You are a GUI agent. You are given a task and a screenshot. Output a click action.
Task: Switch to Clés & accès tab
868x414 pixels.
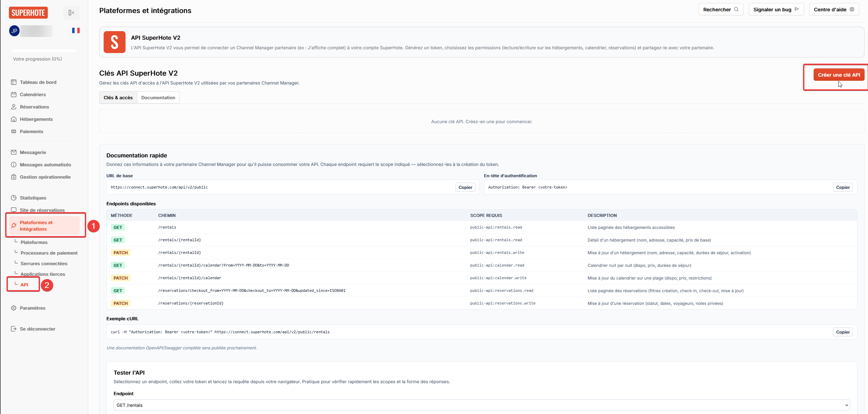pos(118,98)
